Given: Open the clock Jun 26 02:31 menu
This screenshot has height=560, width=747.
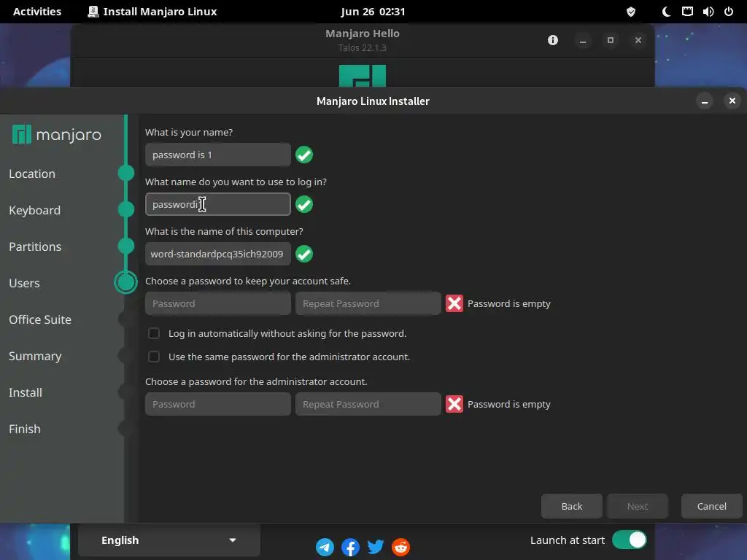Looking at the screenshot, I should tap(373, 12).
